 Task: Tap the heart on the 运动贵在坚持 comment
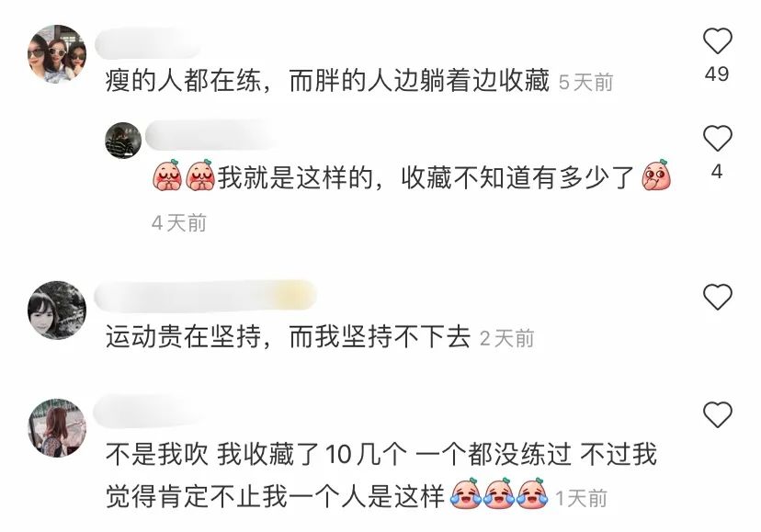pos(717,297)
